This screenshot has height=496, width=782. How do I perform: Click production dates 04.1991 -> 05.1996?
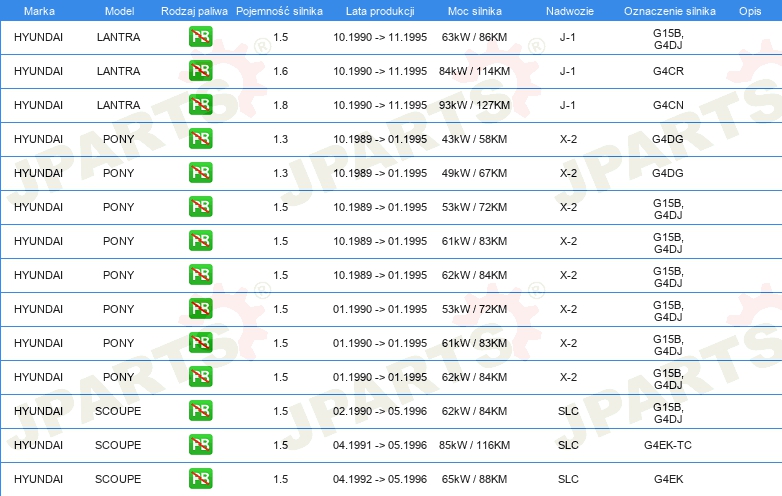coord(380,445)
